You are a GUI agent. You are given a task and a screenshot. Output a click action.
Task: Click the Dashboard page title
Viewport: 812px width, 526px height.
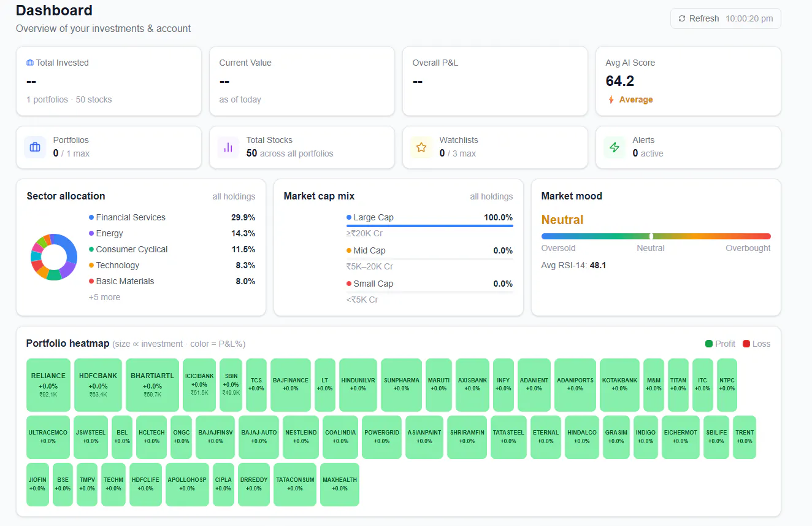click(x=54, y=10)
